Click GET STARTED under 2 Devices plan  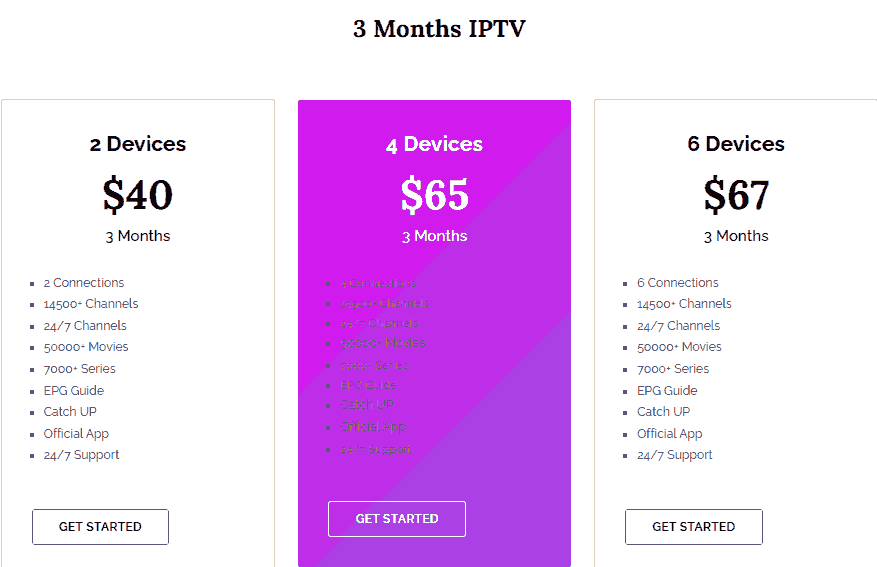click(x=100, y=527)
